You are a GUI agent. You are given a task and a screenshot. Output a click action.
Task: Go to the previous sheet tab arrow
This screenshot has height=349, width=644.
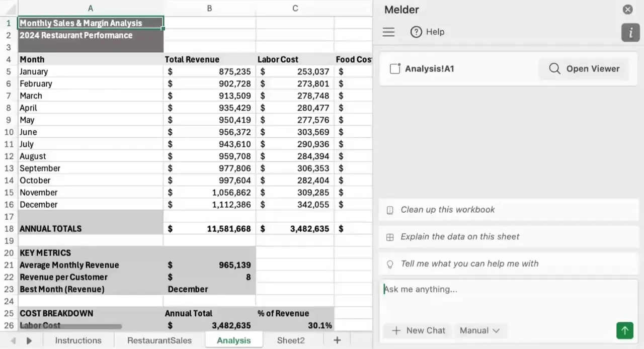coord(13,340)
